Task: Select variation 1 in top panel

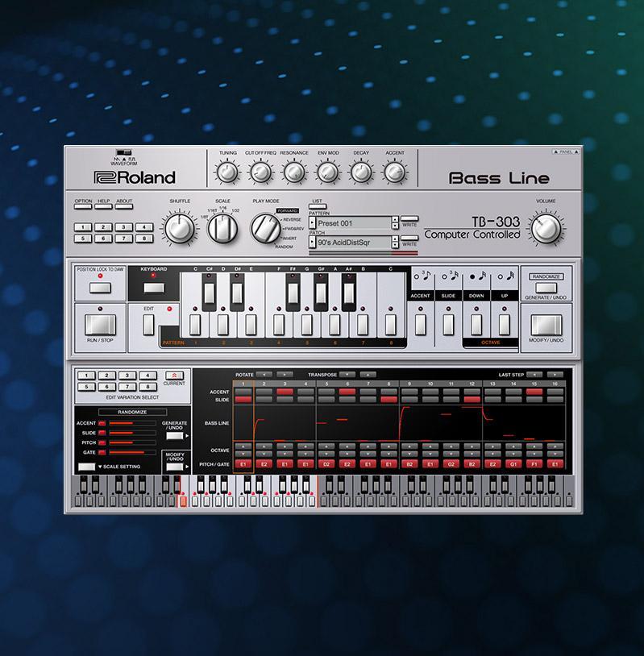Action: click(83, 227)
